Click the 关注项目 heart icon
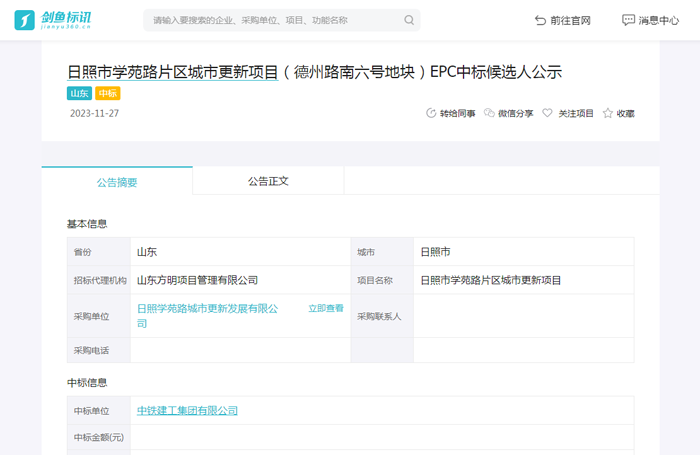Screen dimensions: 700x455 (x=547, y=113)
